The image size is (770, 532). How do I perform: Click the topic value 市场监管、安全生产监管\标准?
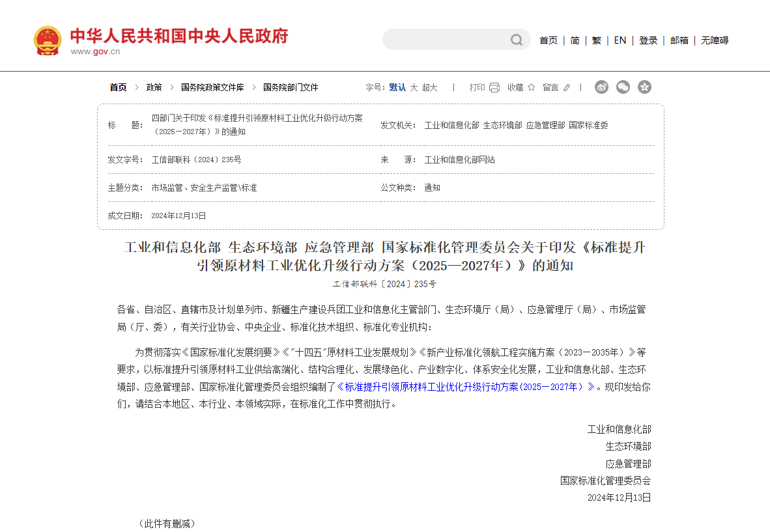pos(205,188)
